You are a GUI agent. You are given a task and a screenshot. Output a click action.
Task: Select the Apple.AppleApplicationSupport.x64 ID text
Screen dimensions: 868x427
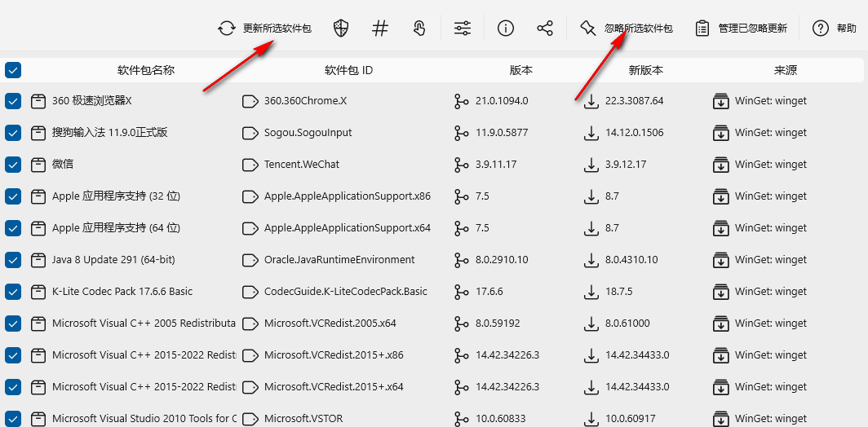tap(347, 228)
